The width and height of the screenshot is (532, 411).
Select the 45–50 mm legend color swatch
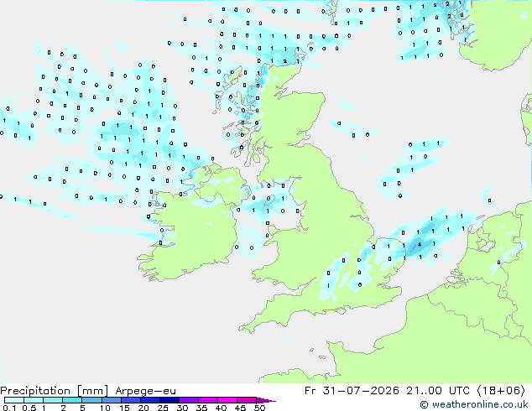(247, 400)
